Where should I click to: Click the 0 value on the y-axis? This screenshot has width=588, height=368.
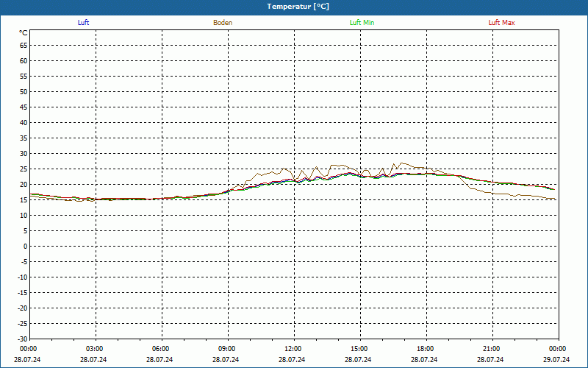(x=26, y=247)
